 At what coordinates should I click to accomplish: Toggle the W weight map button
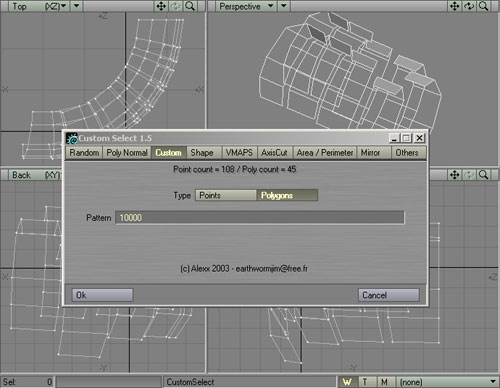tap(347, 382)
